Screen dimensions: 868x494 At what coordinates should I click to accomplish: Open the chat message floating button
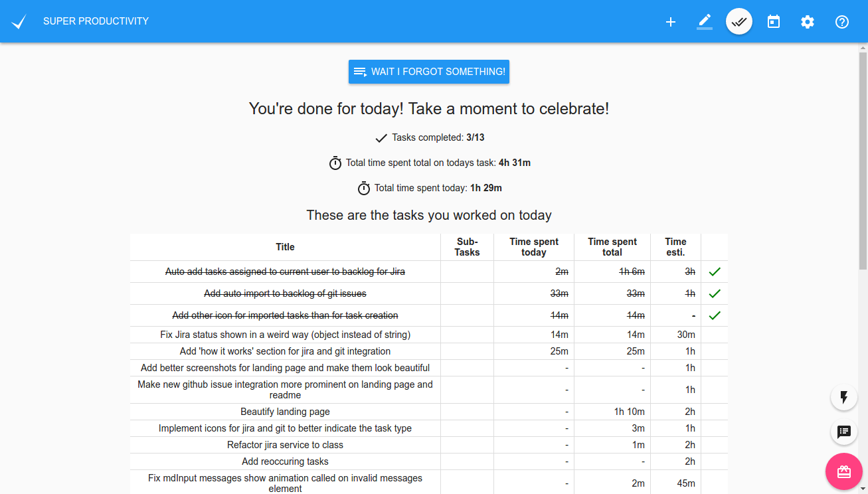844,432
